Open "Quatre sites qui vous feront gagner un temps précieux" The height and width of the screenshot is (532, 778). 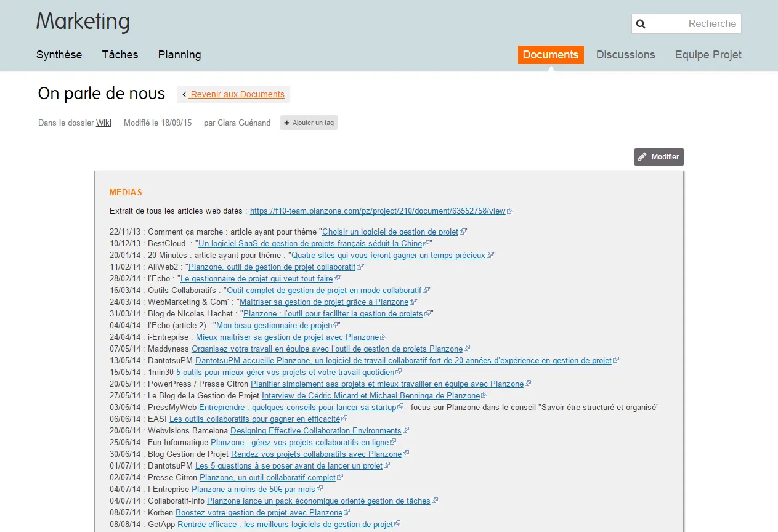[388, 256]
